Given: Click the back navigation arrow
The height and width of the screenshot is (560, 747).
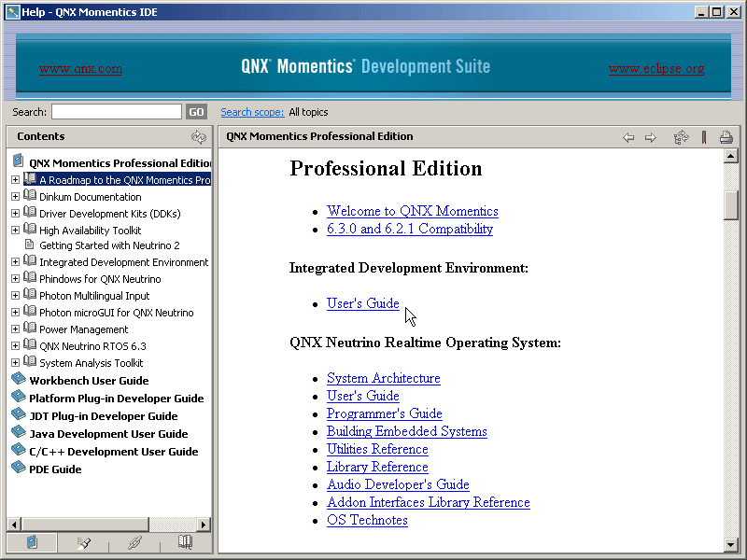Looking at the screenshot, I should [628, 136].
